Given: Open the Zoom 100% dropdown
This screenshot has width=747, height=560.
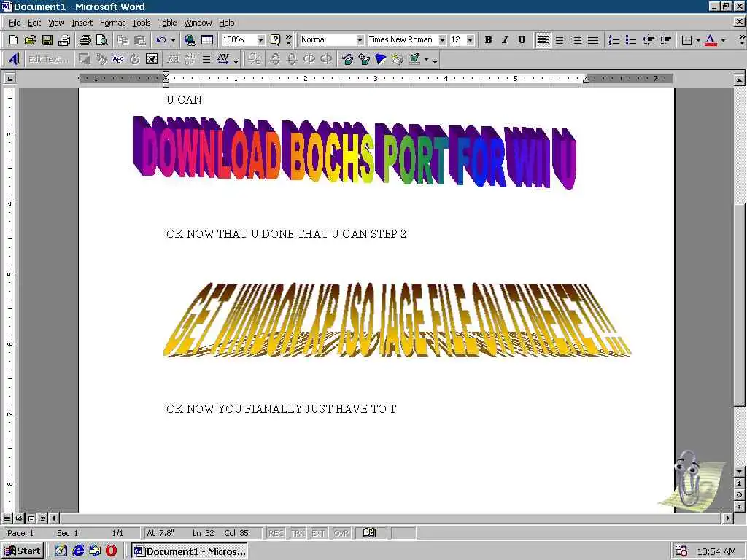Looking at the screenshot, I should tap(260, 40).
